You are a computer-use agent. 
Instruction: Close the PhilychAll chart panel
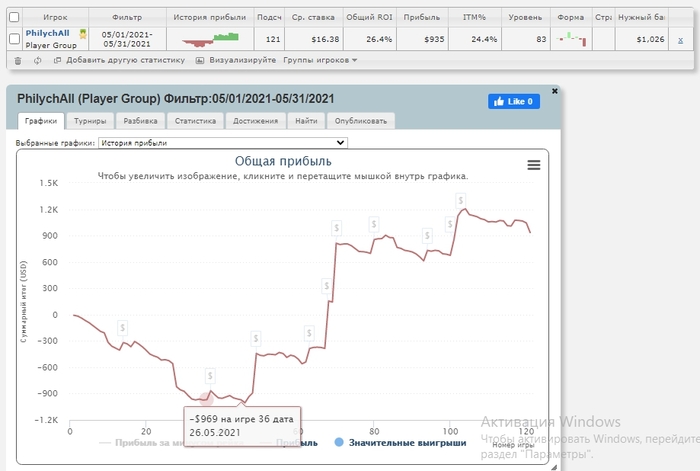(x=554, y=91)
